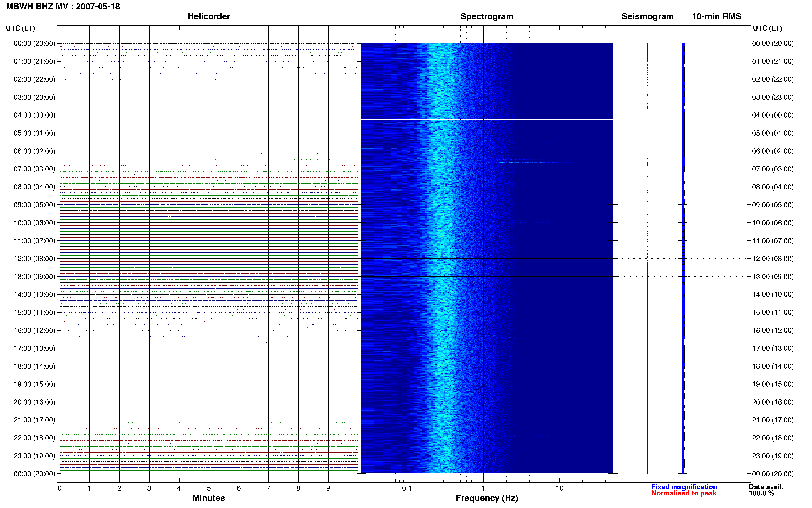Viewport: 812px width, 508px height.
Task: Click the 10 tick on the frequency axis
Action: (x=559, y=488)
